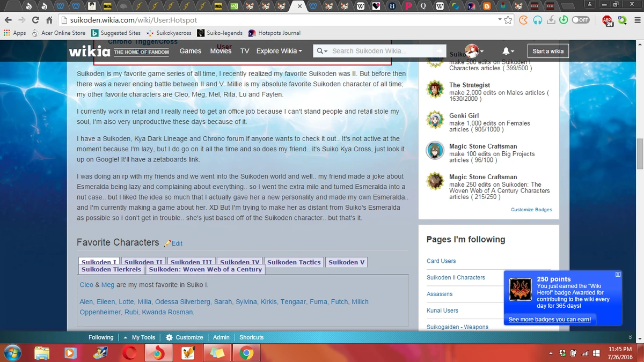This screenshot has height=362, width=644.
Task: Open the Suiko-legends bookmark
Action: click(220, 33)
